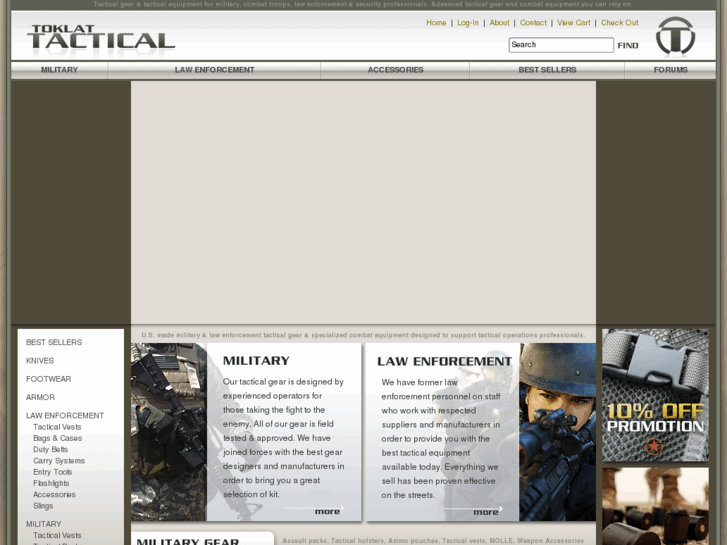Open Tactical Vests under Law Enforcement
This screenshot has height=545, width=727.
coord(57,427)
